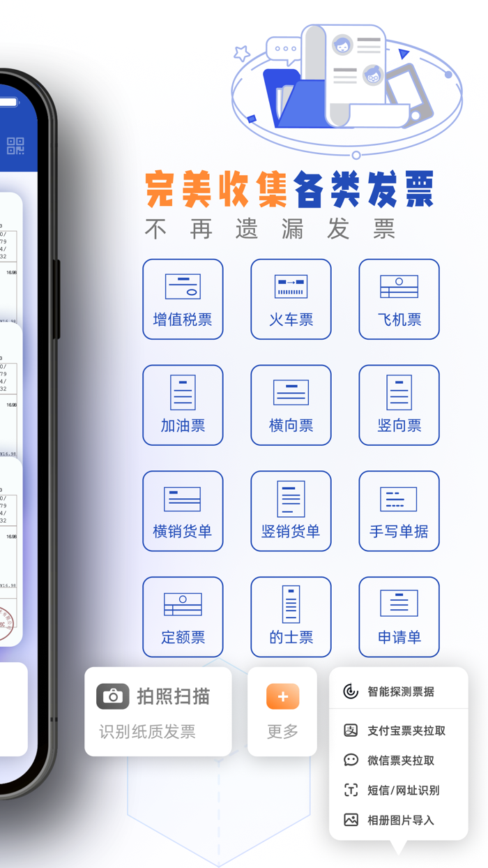Image resolution: width=488 pixels, height=868 pixels.
Task: Open the 拍照扫描 scan card
Action: (158, 712)
